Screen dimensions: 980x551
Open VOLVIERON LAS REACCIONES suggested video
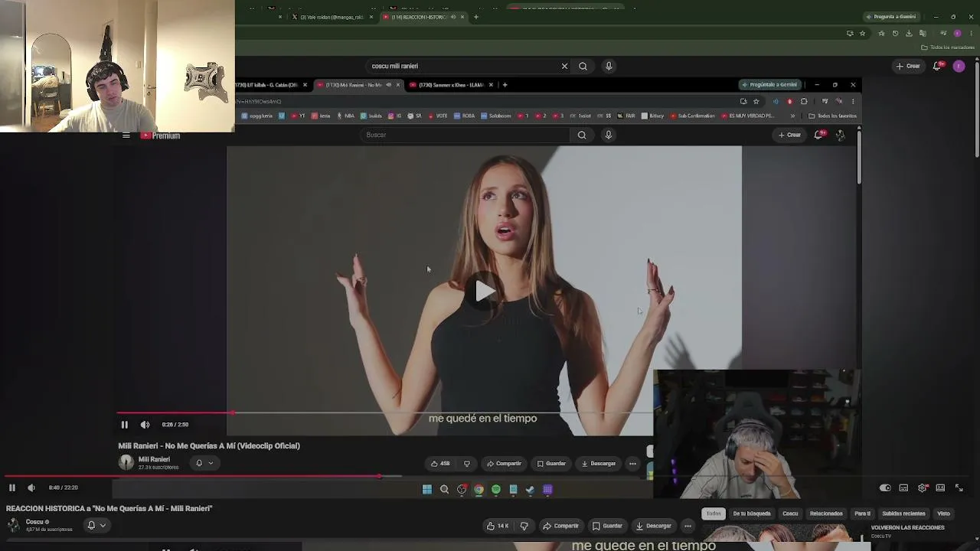(x=908, y=527)
